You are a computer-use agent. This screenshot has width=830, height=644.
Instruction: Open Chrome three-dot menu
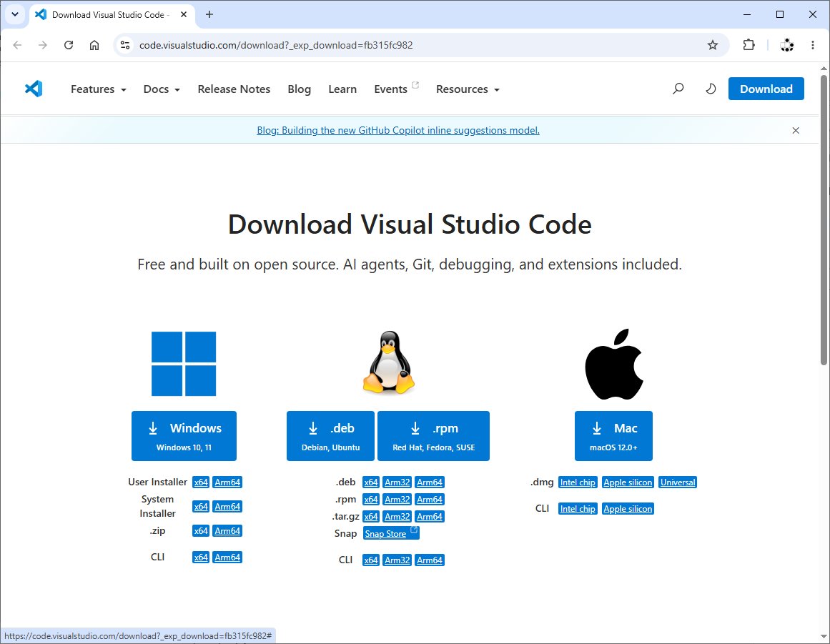813,45
